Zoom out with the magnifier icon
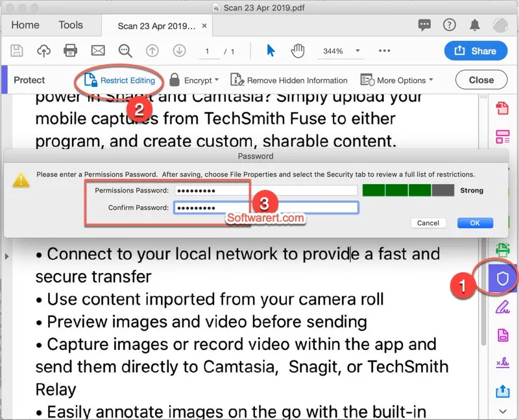This screenshot has width=519, height=420. pos(125,50)
